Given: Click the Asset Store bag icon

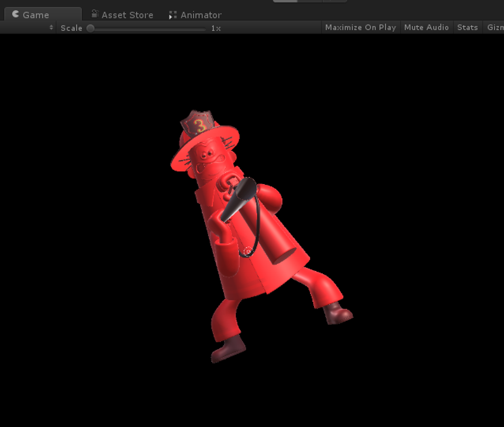Looking at the screenshot, I should [95, 14].
